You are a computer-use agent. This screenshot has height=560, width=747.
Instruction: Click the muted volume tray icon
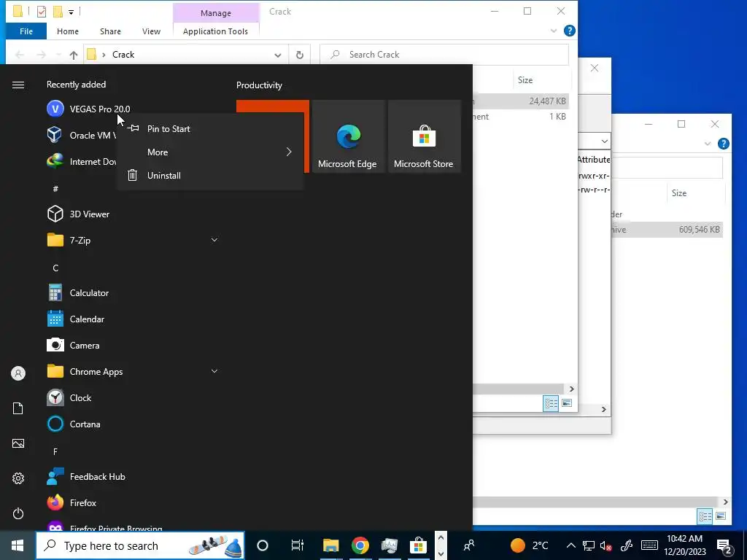coord(606,546)
